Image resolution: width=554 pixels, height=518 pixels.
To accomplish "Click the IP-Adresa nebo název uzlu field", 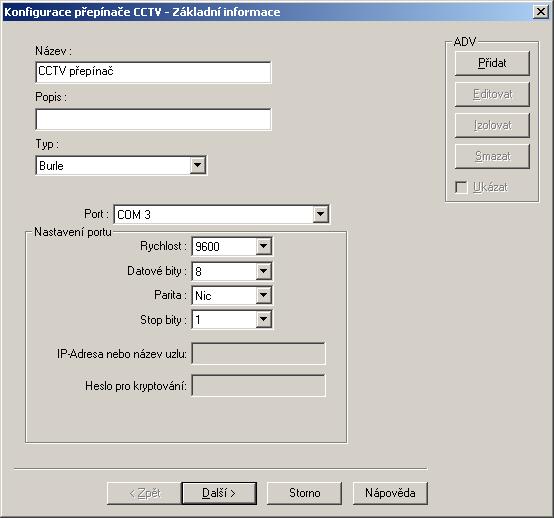I will tap(258, 353).
